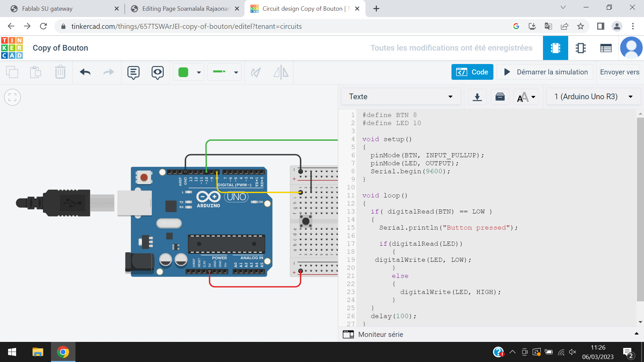Open the tab search chevron
644x362 pixels.
click(x=563, y=7)
